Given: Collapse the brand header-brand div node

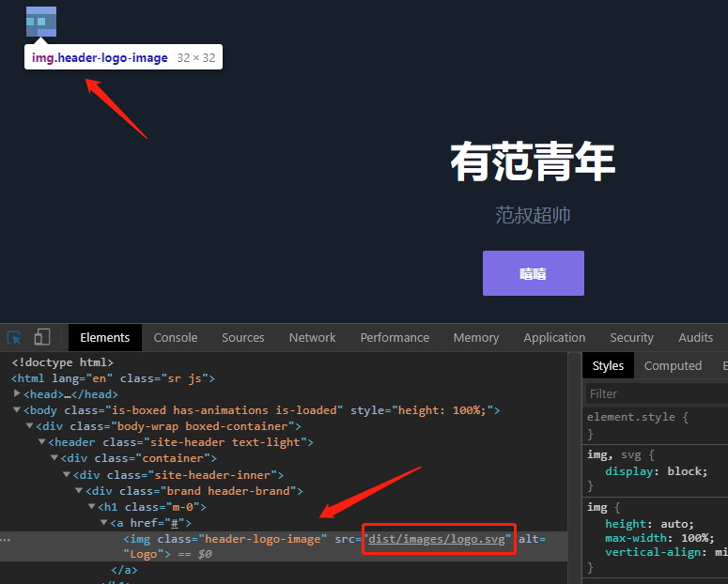Looking at the screenshot, I should (79, 490).
